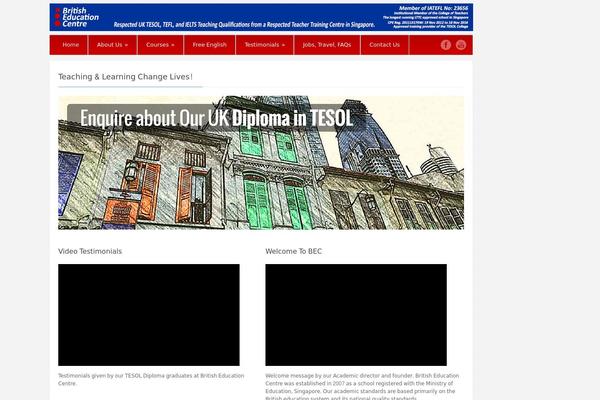The width and height of the screenshot is (600, 400).
Task: Click the 'Welcome message by our Academic director' paragraph
Action: 362,386
